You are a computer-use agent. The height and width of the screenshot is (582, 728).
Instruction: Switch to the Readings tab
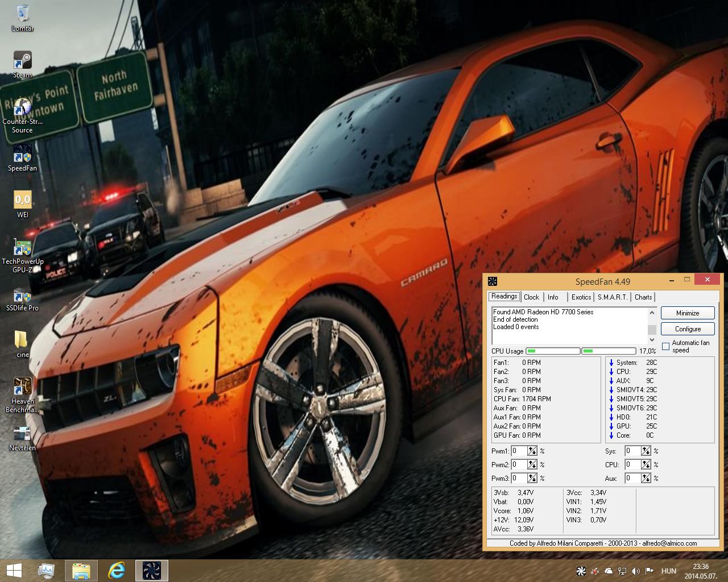point(504,297)
